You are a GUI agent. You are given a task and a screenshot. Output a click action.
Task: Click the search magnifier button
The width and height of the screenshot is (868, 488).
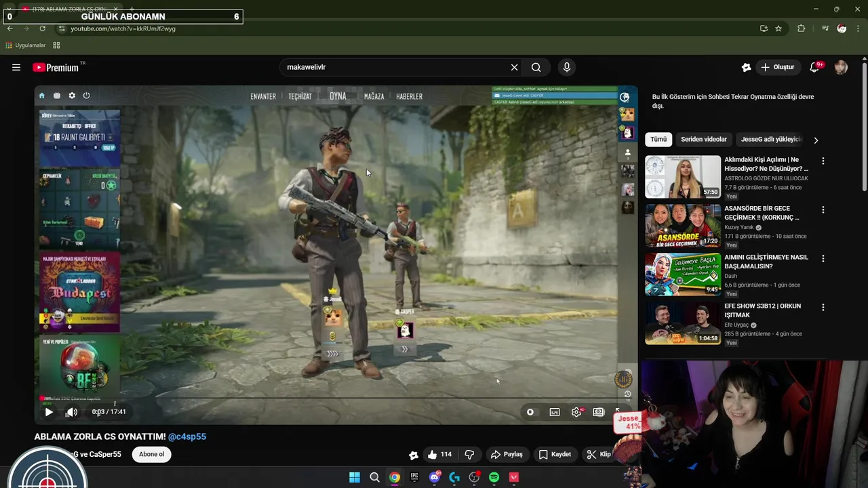(x=536, y=67)
